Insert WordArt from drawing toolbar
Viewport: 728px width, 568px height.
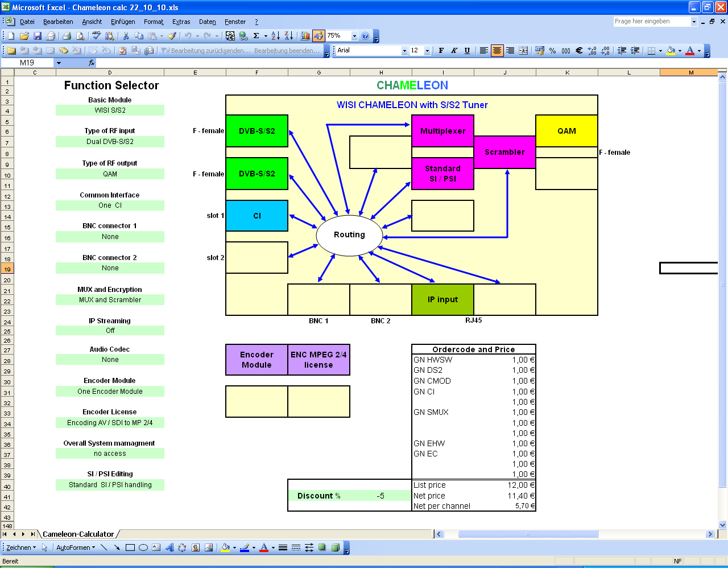pos(169,548)
